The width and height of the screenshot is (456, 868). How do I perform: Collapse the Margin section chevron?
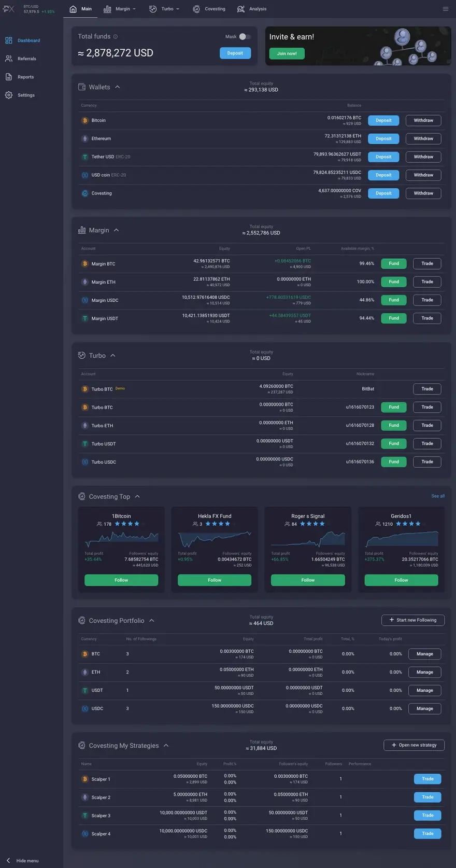pos(116,230)
